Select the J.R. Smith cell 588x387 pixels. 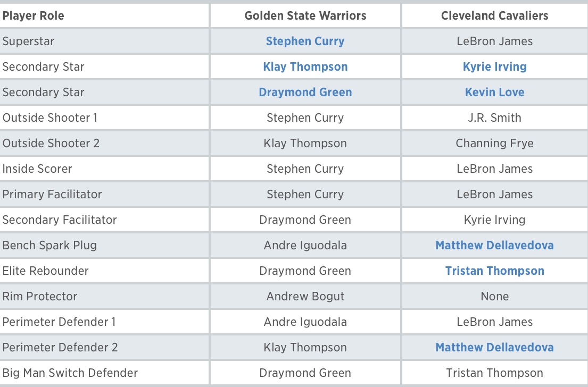pos(494,118)
